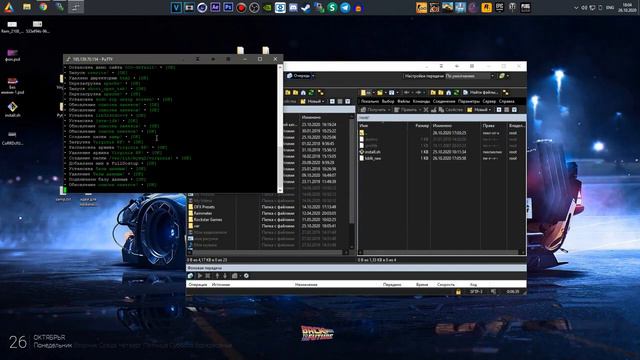Open parent directory icon in remote toolbar

(x=433, y=93)
